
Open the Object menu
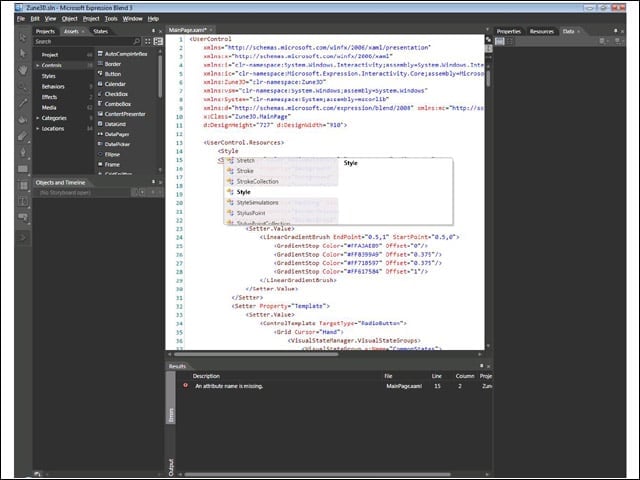(69, 19)
